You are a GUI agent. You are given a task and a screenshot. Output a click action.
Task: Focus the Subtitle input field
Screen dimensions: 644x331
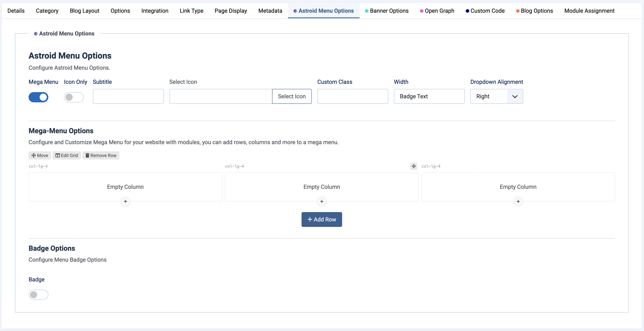(x=128, y=96)
